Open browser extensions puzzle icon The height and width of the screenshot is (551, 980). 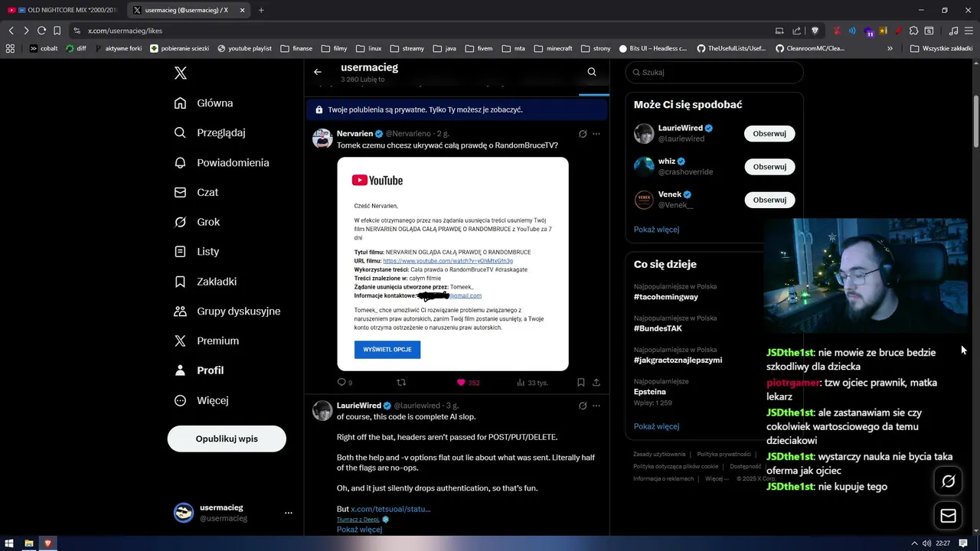[913, 31]
